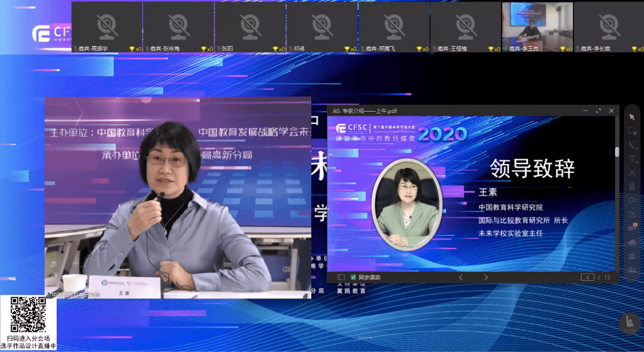Click the text 未来学校实验室主任

[x=510, y=233]
